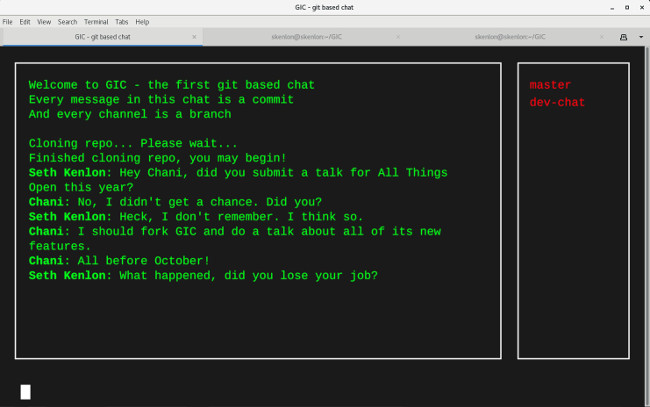This screenshot has width=650, height=407.
Task: Minimize the terminal window
Action: coord(611,7)
